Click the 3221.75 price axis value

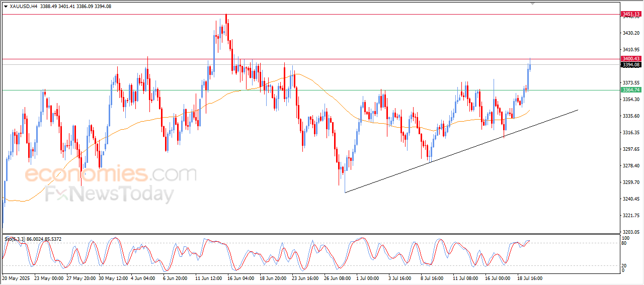[631, 216]
